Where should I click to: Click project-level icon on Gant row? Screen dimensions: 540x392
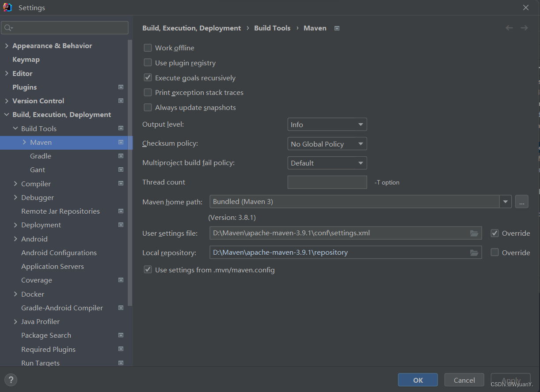[x=121, y=170]
